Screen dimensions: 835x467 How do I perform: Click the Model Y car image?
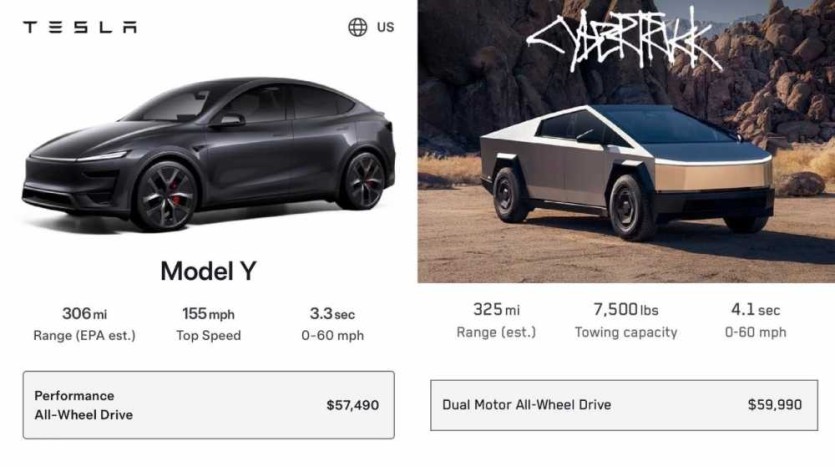click(208, 150)
